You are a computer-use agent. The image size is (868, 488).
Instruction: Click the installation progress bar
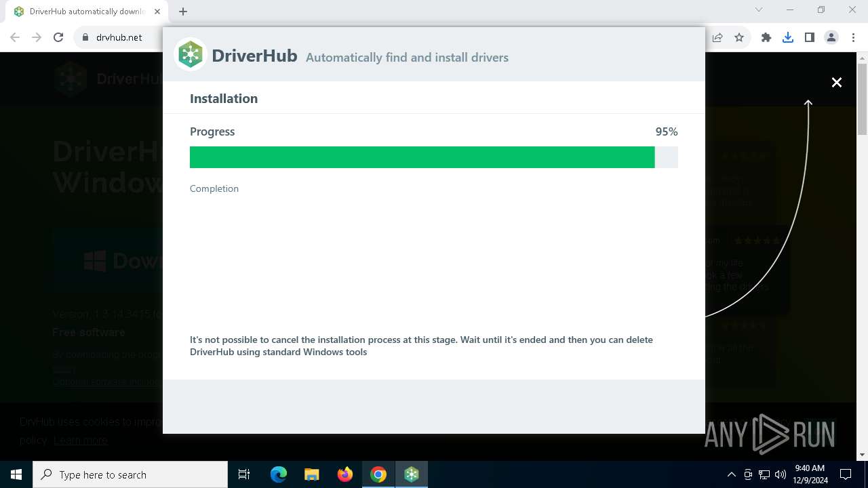[434, 157]
